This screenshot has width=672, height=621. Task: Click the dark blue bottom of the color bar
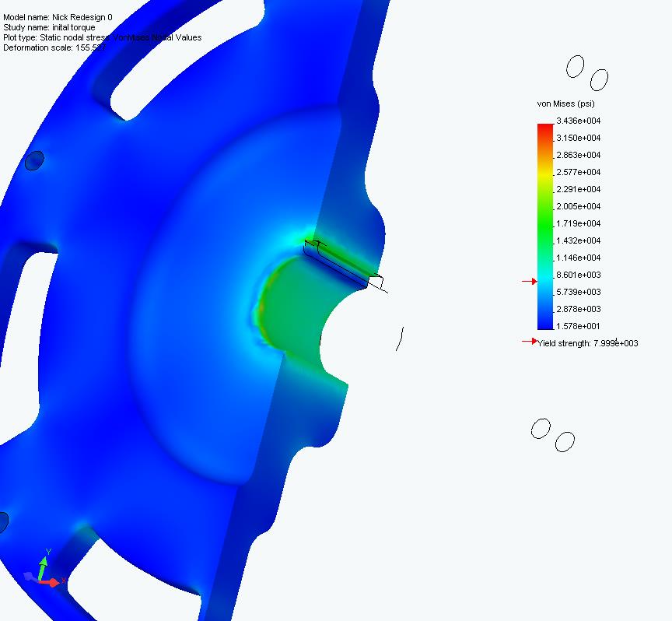pyautogui.click(x=545, y=322)
